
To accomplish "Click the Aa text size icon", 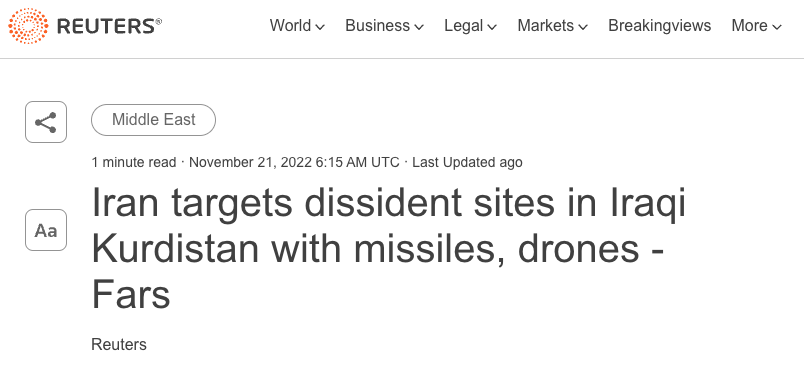I will (x=46, y=230).
